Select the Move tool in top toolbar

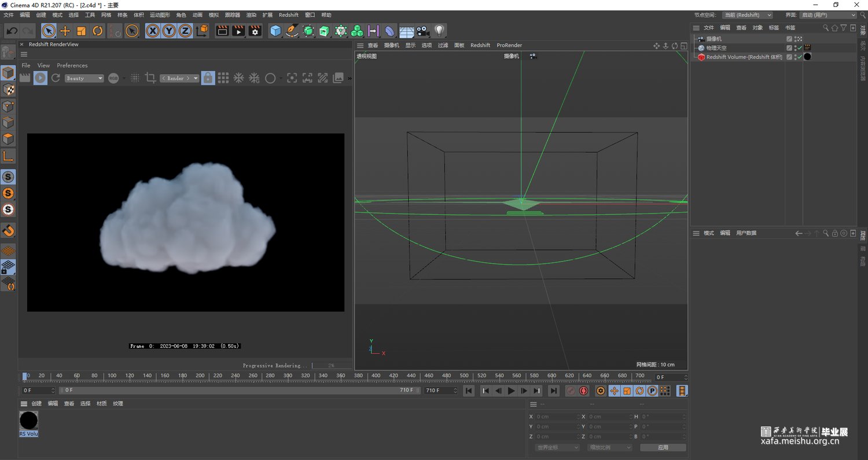pyautogui.click(x=65, y=31)
